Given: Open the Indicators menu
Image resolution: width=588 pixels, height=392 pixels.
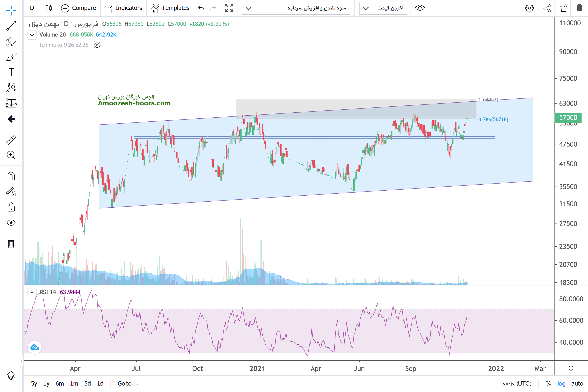Looking at the screenshot, I should pos(124,8).
